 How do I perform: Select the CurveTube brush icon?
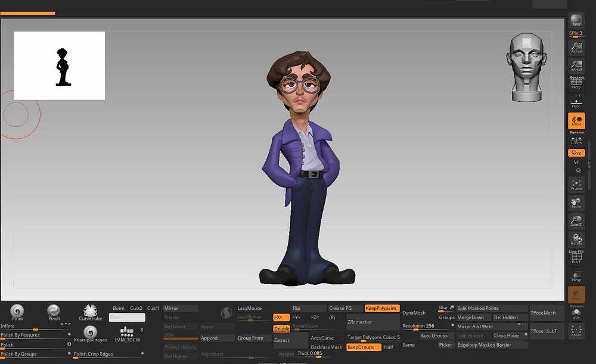[x=90, y=312]
